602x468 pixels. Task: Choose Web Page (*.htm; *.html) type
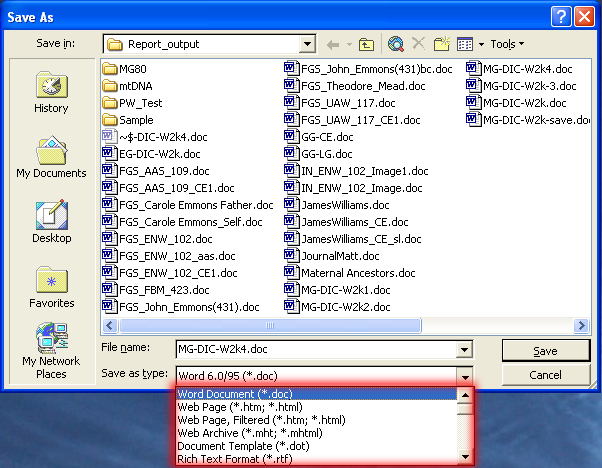(x=317, y=407)
